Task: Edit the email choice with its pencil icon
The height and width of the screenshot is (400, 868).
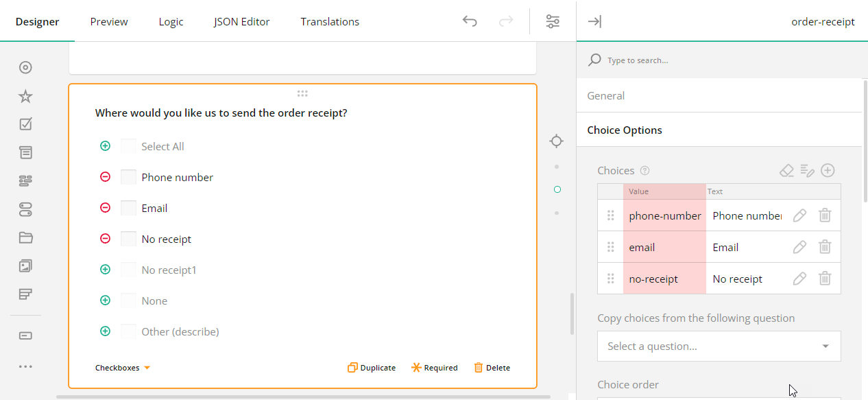Action: click(x=799, y=246)
